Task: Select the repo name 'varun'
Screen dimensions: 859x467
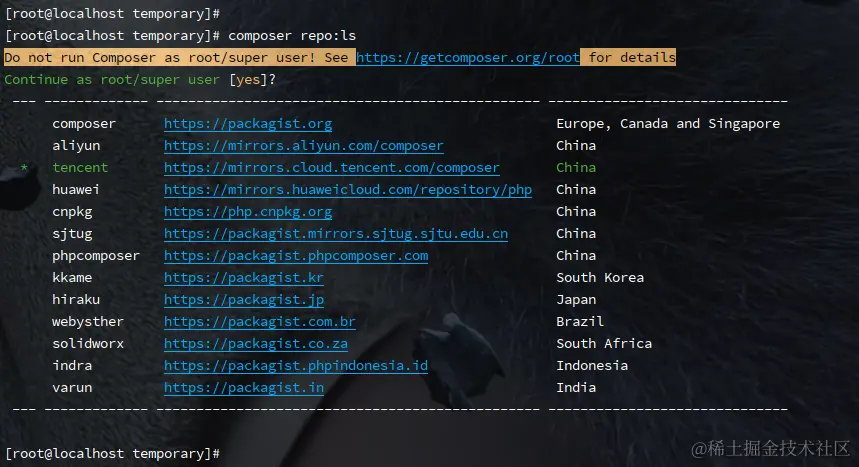Action: pos(72,387)
